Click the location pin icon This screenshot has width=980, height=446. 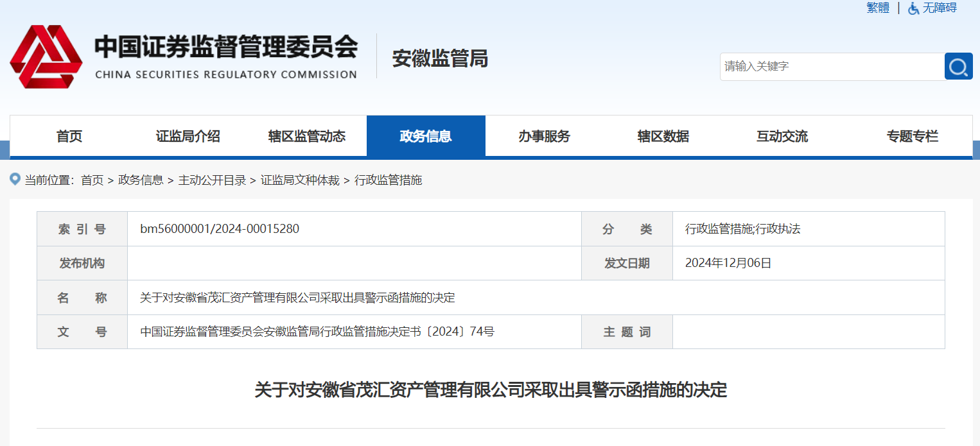(x=15, y=179)
